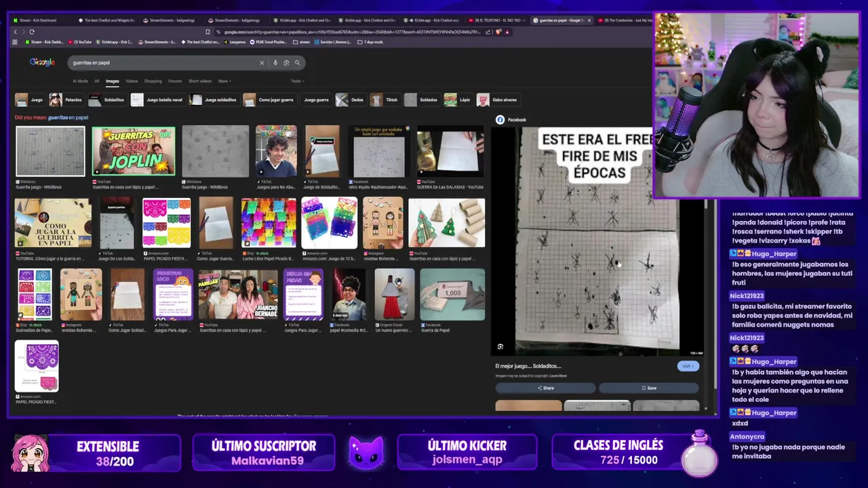Filter images by Juego batalla naval chip

[157, 100]
